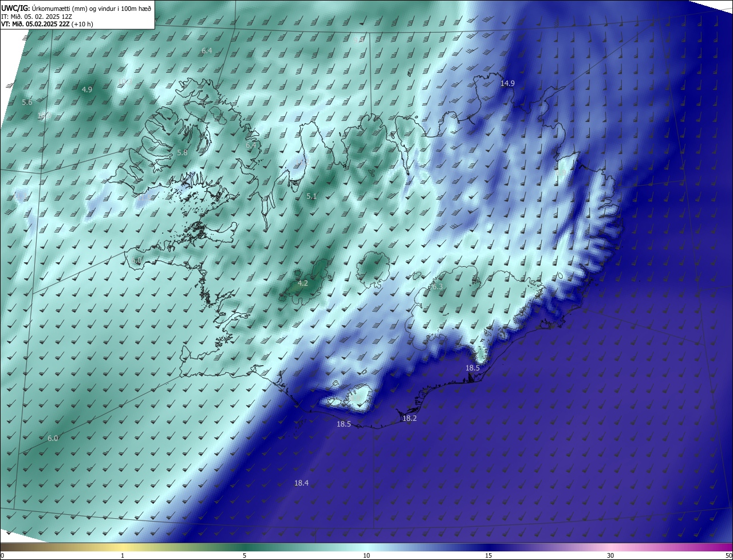Image resolution: width=733 pixels, height=560 pixels.
Task: Select the 6.3 value label on the map
Action: pos(438,287)
